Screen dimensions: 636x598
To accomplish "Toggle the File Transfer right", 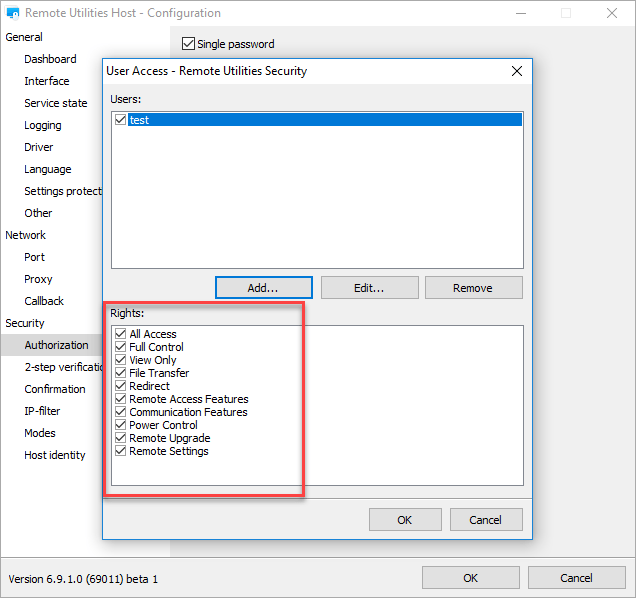I will (x=120, y=373).
